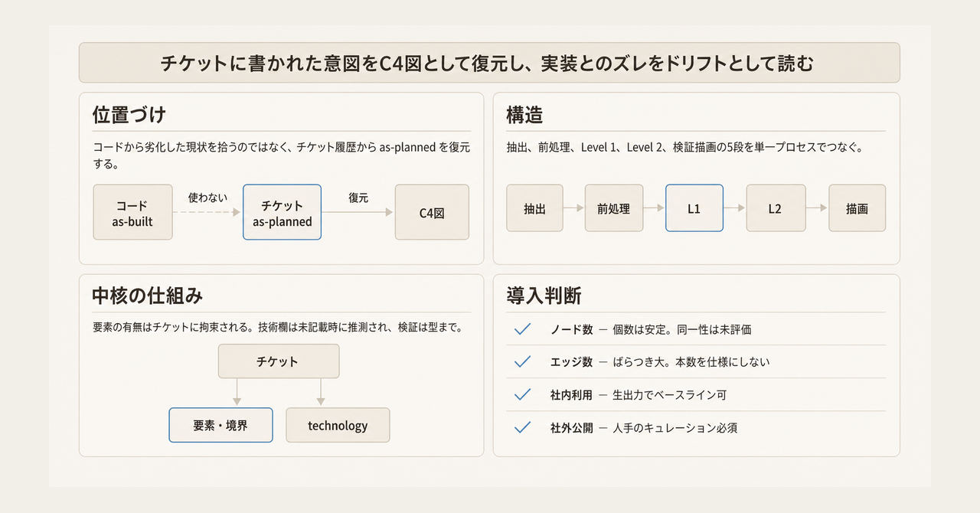Click the text 個数は安定。同一性は未評価

682,329
